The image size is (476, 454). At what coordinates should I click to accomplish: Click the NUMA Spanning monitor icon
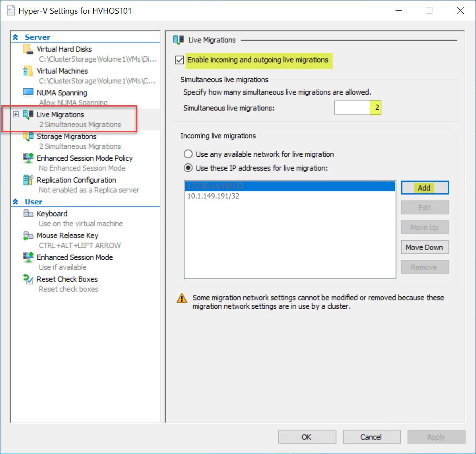click(28, 92)
